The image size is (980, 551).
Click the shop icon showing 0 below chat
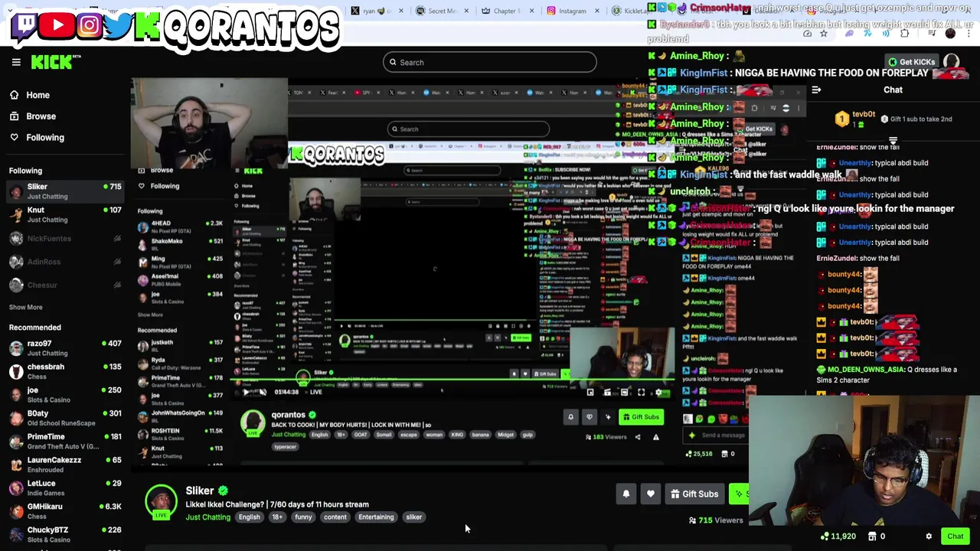[873, 536]
